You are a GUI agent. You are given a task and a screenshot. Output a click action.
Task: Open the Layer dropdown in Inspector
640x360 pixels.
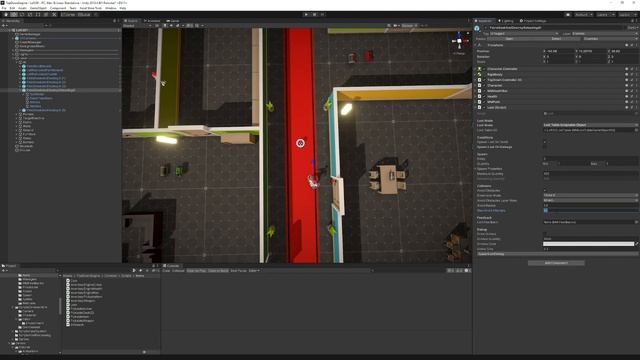click(x=604, y=33)
